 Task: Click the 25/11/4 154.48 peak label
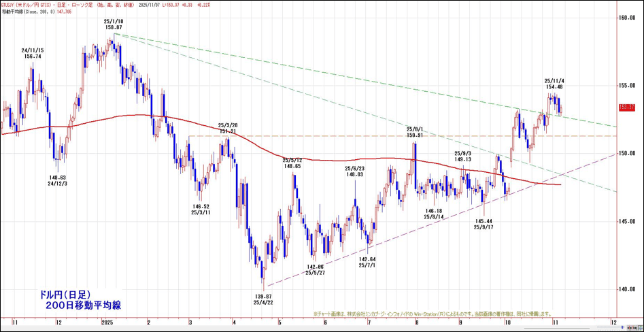554,84
